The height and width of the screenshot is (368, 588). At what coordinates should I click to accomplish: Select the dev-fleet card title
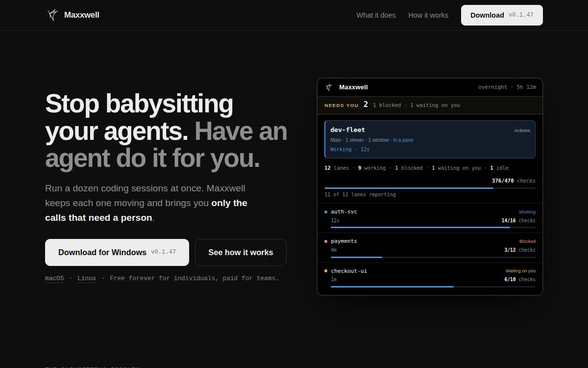[x=347, y=130]
